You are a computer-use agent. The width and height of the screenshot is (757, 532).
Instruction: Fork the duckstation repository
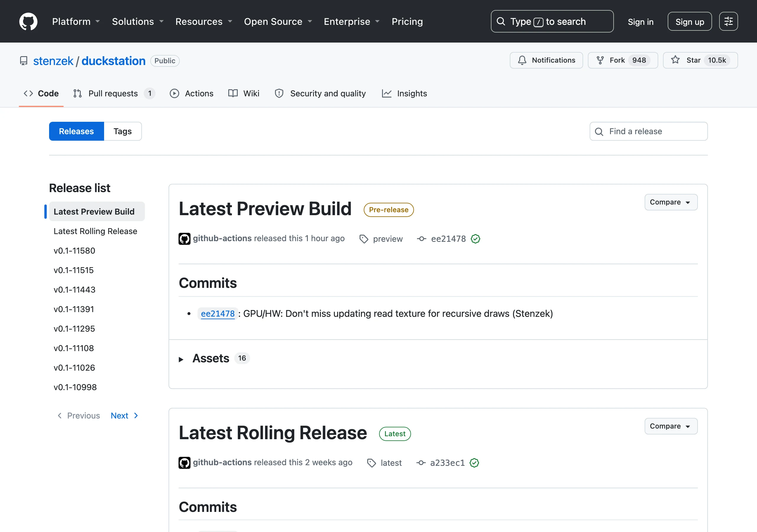click(623, 60)
